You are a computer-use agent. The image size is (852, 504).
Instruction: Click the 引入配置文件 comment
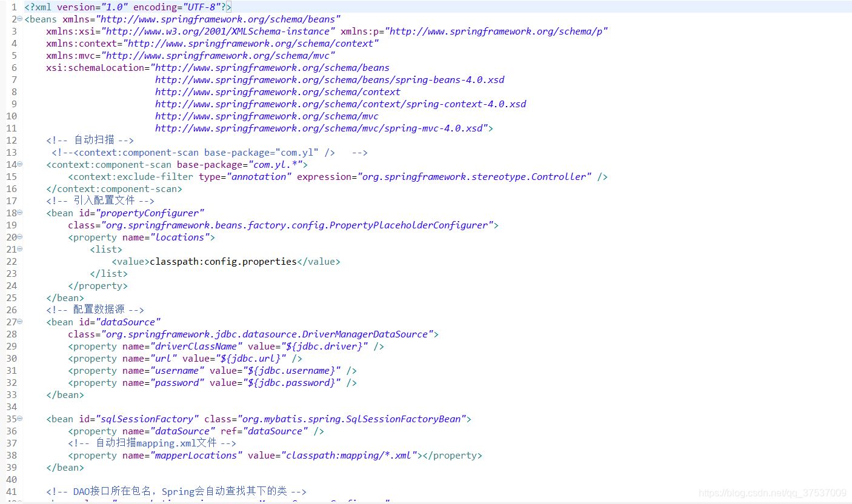coord(101,201)
